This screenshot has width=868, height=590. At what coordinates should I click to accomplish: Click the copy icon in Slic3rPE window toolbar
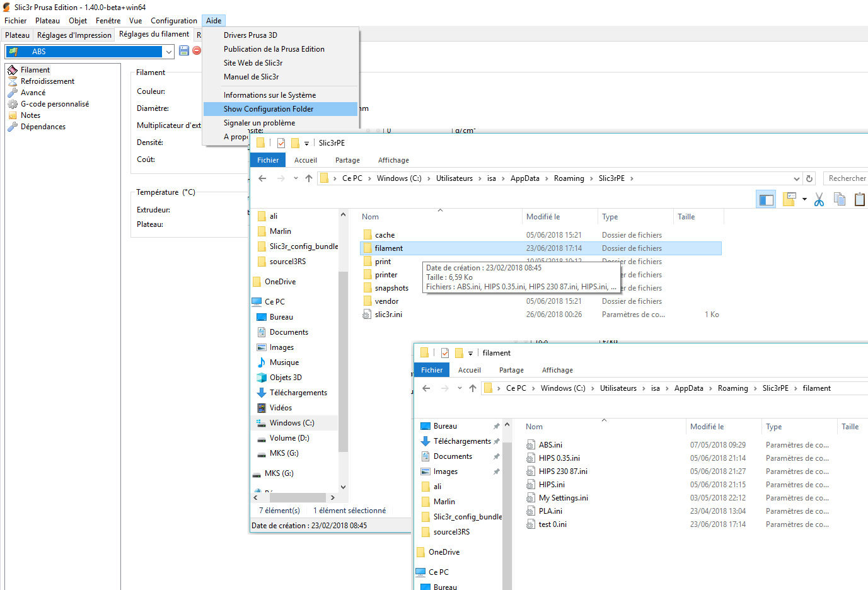[840, 200]
